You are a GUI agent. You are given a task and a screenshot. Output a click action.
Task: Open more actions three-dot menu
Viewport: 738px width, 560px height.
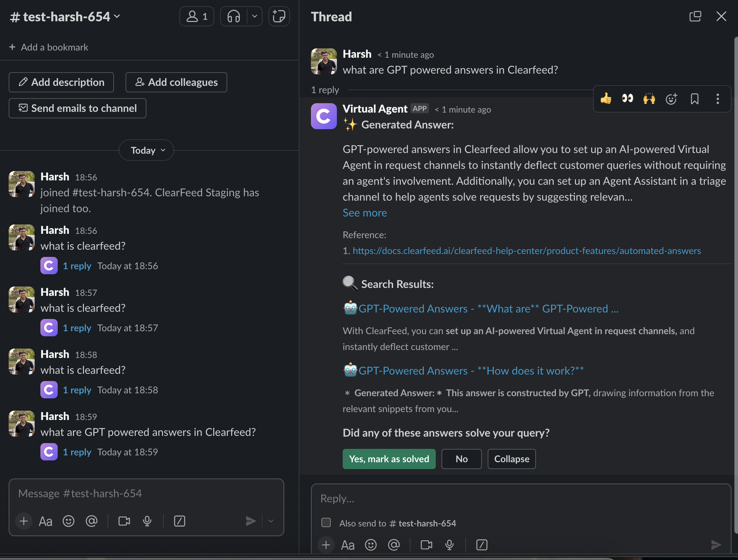tap(718, 99)
